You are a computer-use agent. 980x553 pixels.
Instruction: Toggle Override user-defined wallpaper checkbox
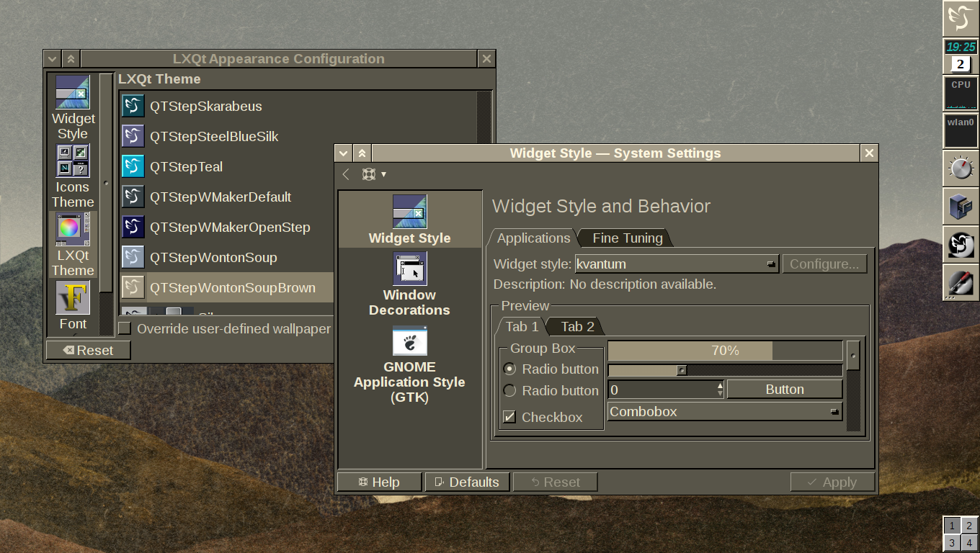click(x=125, y=328)
